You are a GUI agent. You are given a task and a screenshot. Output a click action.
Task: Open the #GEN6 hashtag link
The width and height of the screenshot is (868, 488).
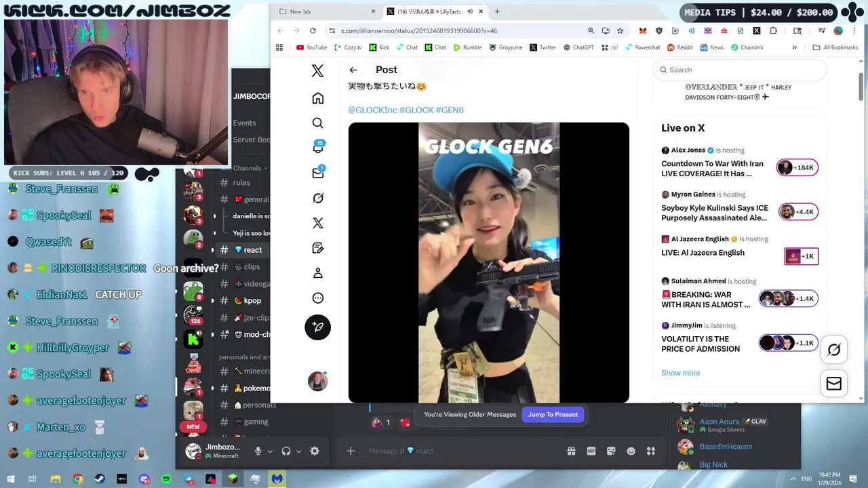coord(450,110)
